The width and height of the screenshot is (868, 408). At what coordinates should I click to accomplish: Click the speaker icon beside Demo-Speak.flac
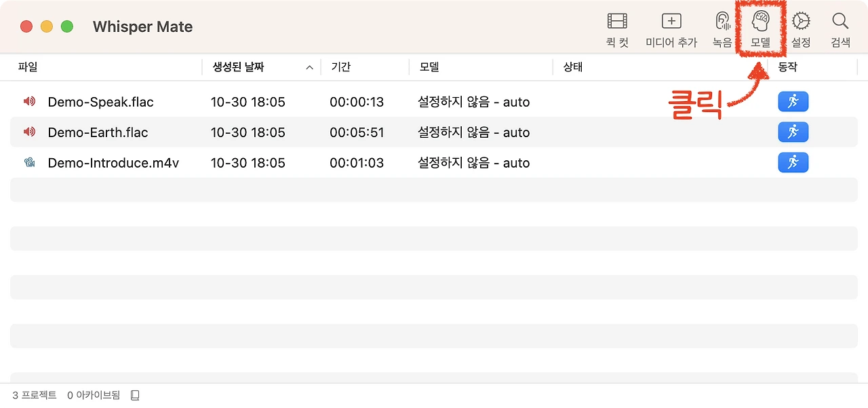29,102
